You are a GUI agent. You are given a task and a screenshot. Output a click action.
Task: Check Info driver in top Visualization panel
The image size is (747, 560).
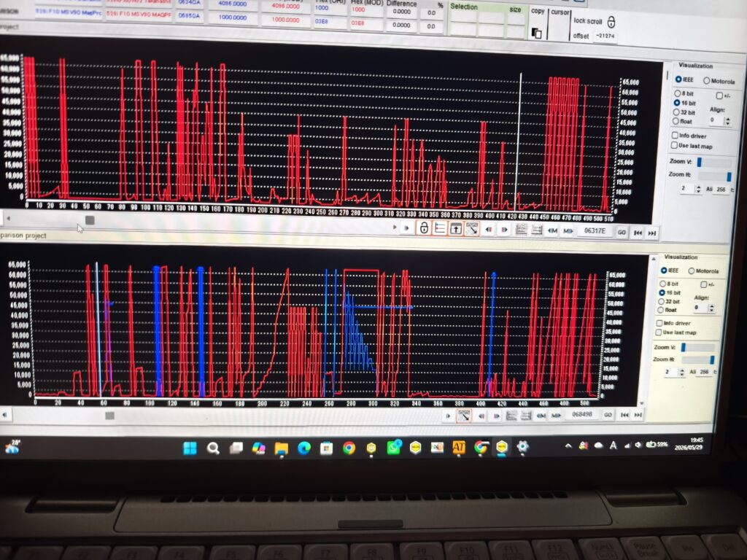tap(675, 135)
